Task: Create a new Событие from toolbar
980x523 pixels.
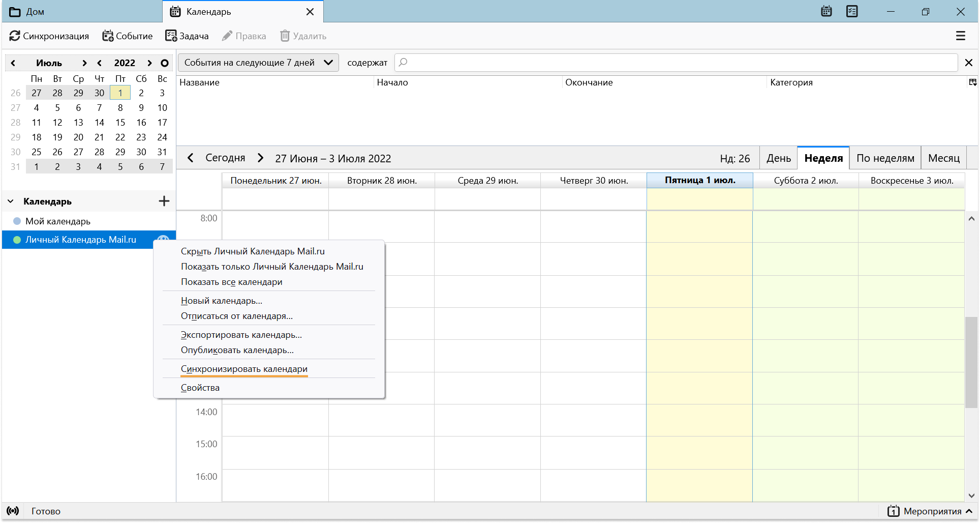Action: 128,36
